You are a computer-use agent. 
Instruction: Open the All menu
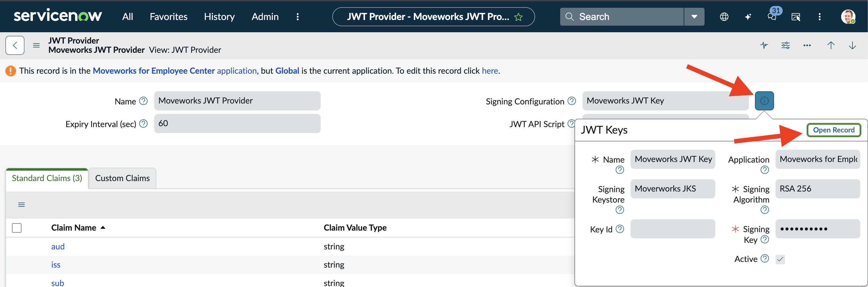(127, 16)
